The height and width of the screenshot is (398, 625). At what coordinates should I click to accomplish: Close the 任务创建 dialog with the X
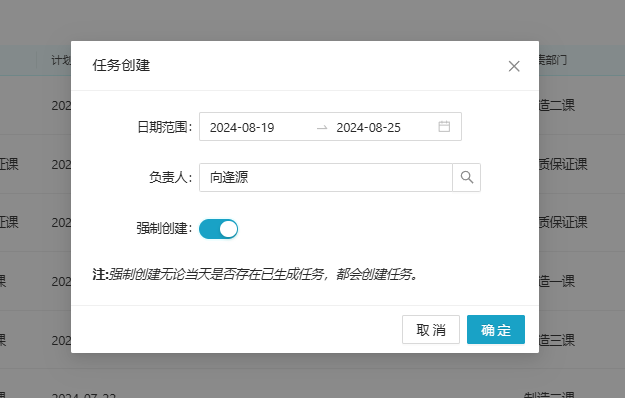tap(514, 66)
